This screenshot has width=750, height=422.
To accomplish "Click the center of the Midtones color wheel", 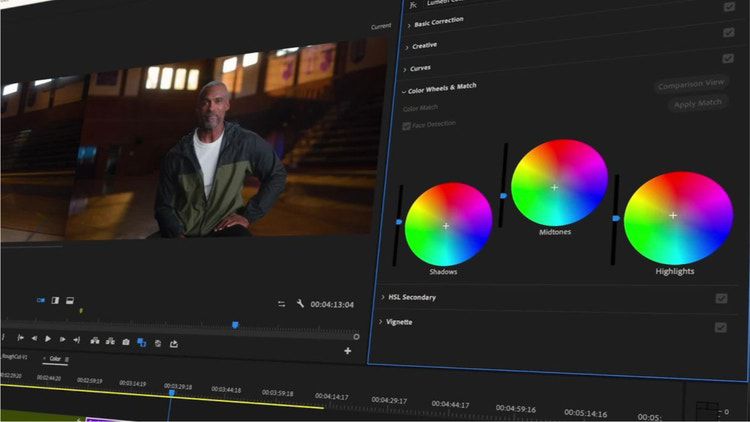I will (555, 187).
